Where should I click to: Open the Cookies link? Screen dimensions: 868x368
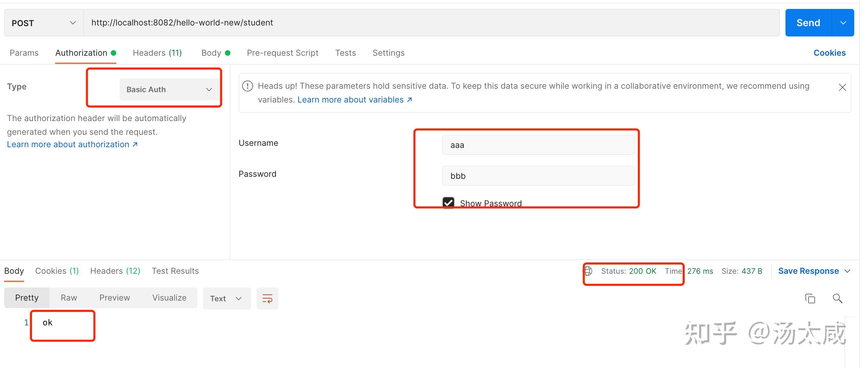tap(829, 53)
